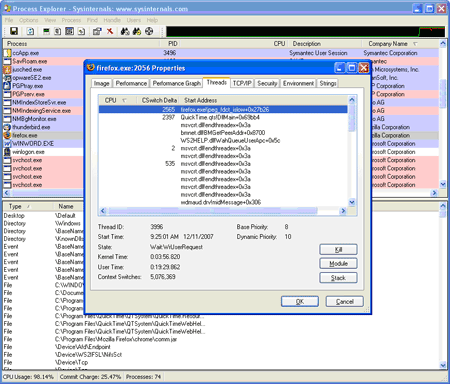Click the CPU usage history graph

click(305, 32)
